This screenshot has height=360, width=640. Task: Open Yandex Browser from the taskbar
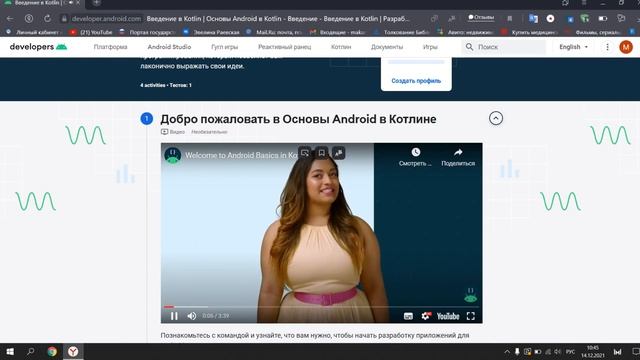click(x=73, y=351)
